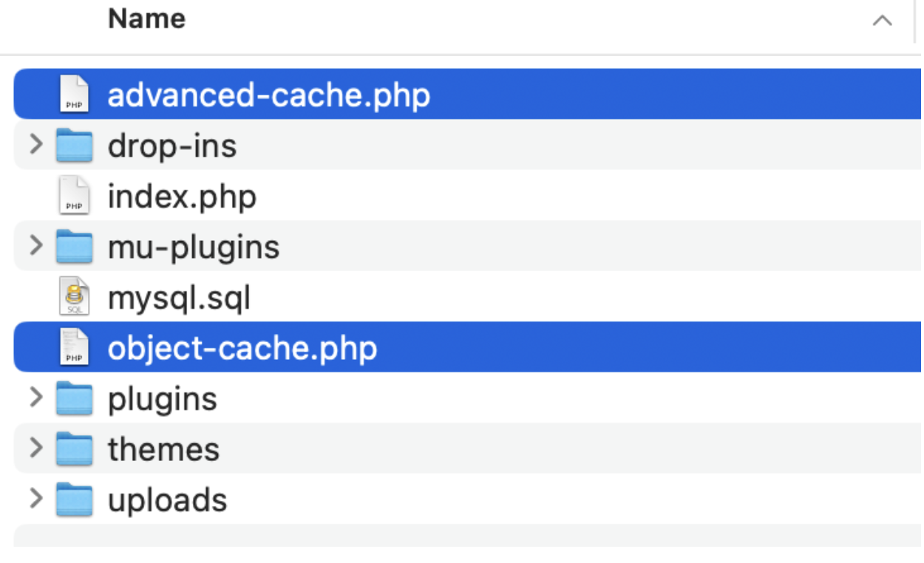Click the mysql.sql database file icon
The image size is (924, 563).
[x=74, y=297]
